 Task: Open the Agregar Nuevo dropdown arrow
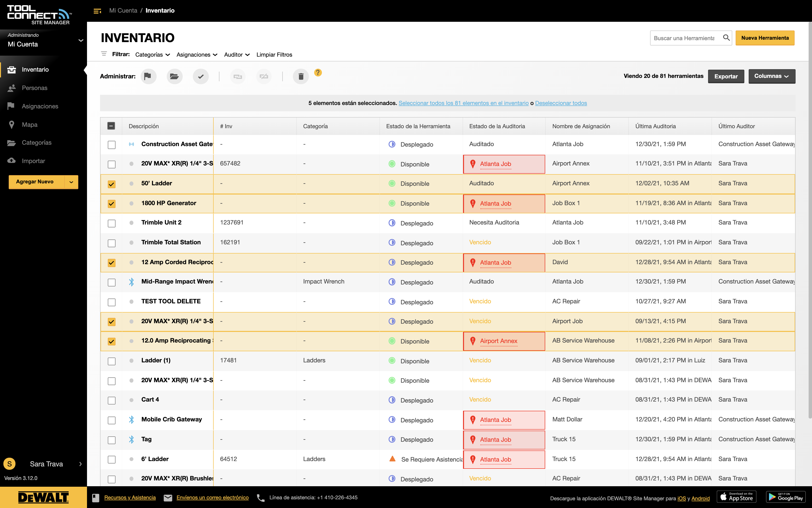tap(71, 182)
